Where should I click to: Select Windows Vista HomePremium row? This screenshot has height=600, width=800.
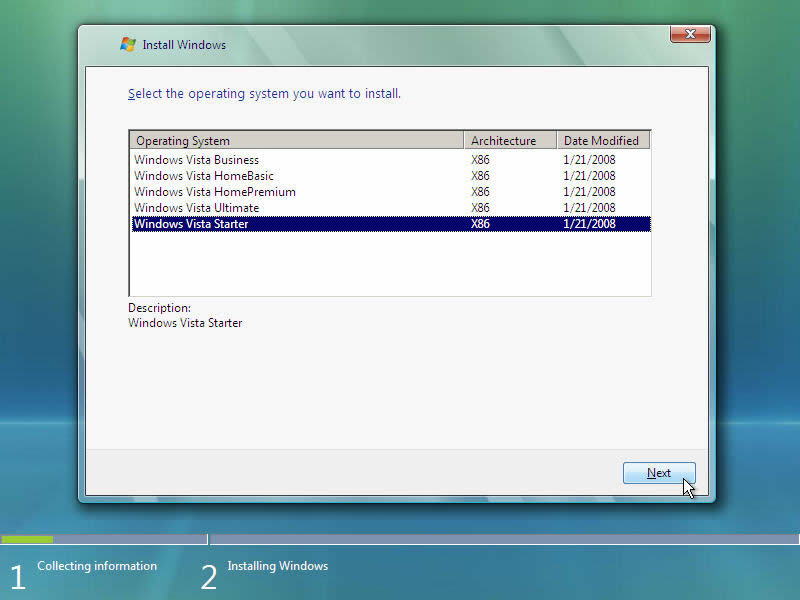[x=391, y=192]
